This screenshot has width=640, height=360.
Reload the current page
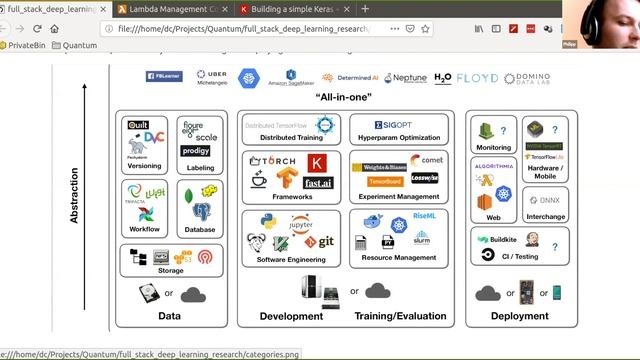pyautogui.click(x=37, y=29)
